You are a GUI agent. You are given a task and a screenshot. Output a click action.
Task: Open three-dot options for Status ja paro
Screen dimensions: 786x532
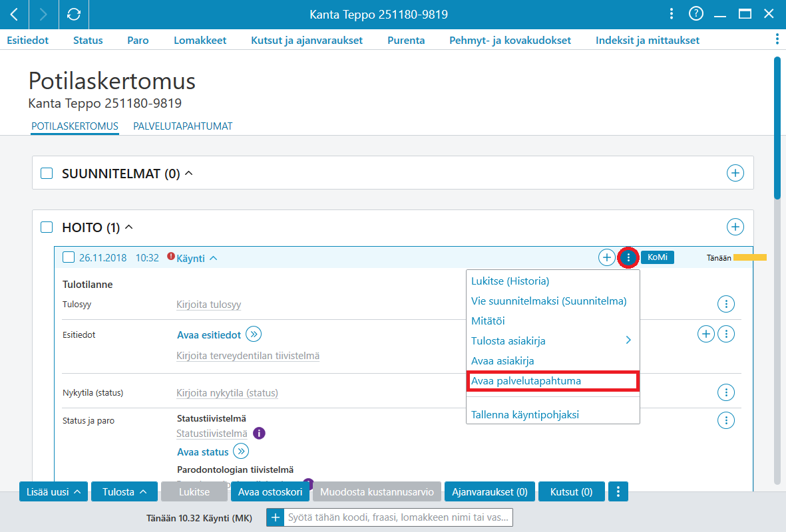[726, 420]
